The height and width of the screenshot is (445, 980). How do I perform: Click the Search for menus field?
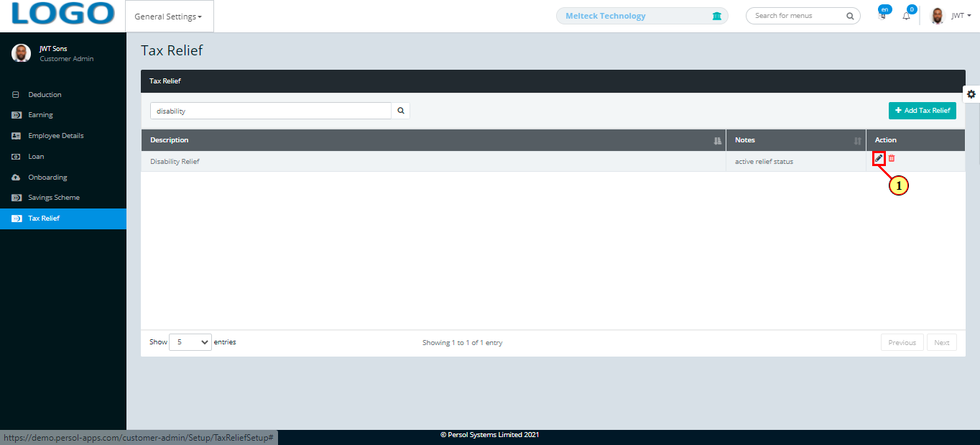[803, 16]
